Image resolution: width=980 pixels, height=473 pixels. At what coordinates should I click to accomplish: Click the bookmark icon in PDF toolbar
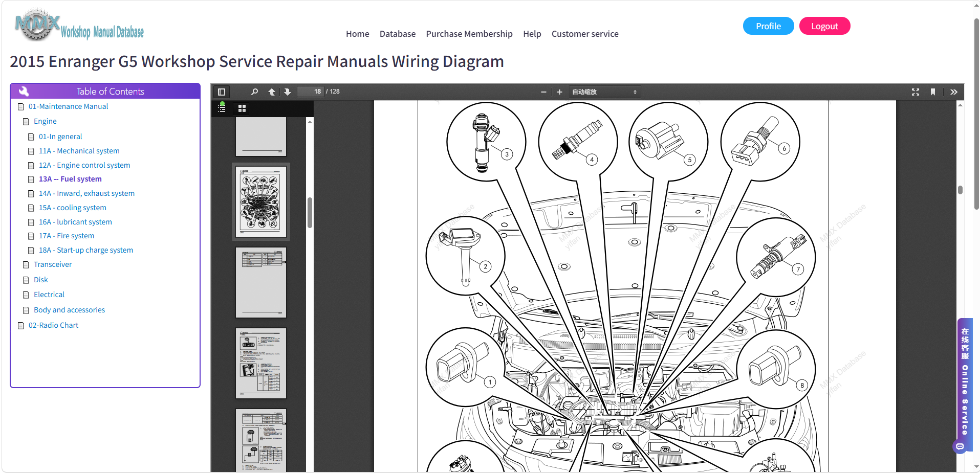933,92
